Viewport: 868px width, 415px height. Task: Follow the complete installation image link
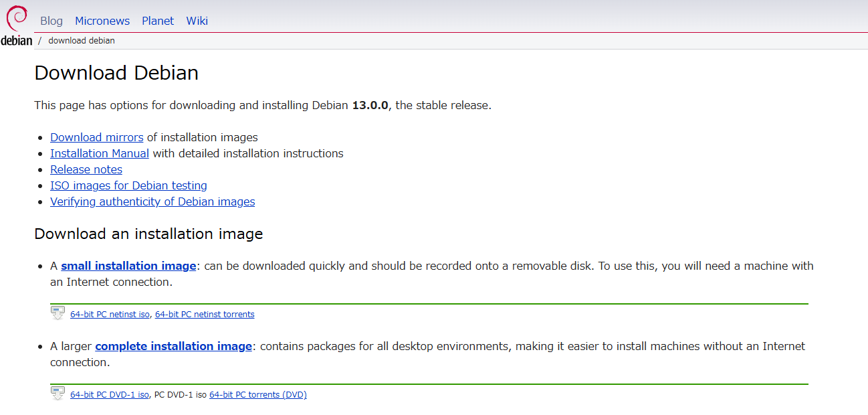tap(174, 346)
